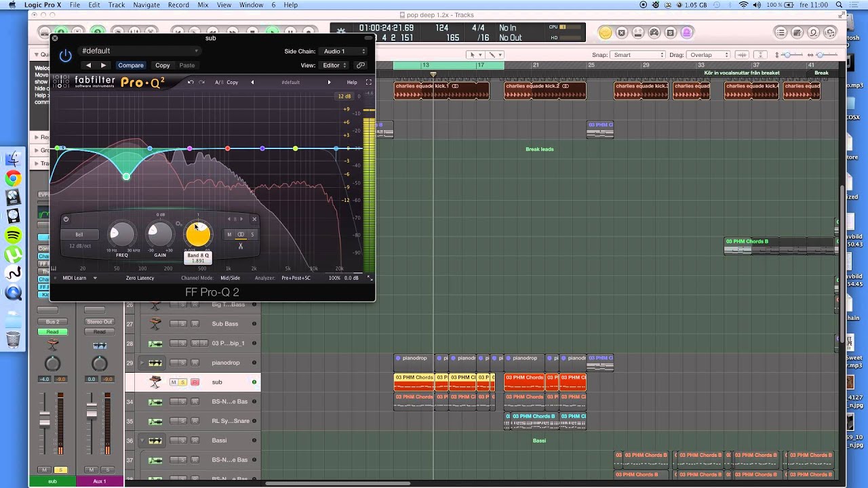Click Spotify icon in the Dock
Viewport: 868px width, 488px height.
pyautogui.click(x=13, y=235)
